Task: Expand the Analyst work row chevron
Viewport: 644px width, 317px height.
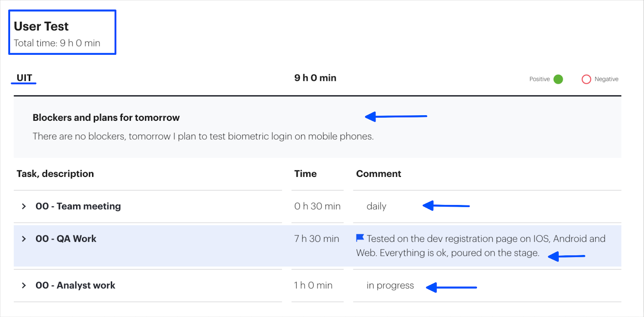Action: (x=24, y=286)
